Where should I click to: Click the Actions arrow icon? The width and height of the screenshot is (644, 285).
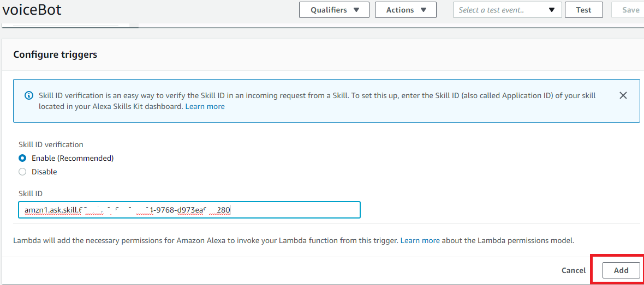click(x=423, y=10)
